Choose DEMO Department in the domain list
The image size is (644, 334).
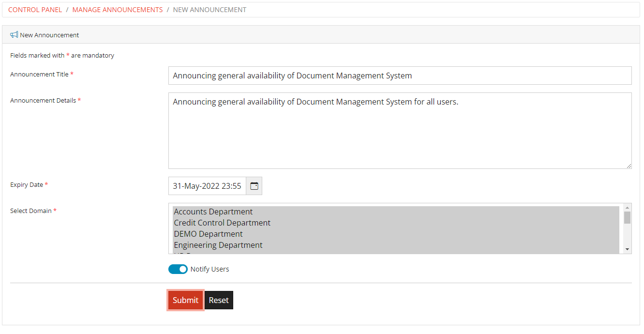pos(208,234)
